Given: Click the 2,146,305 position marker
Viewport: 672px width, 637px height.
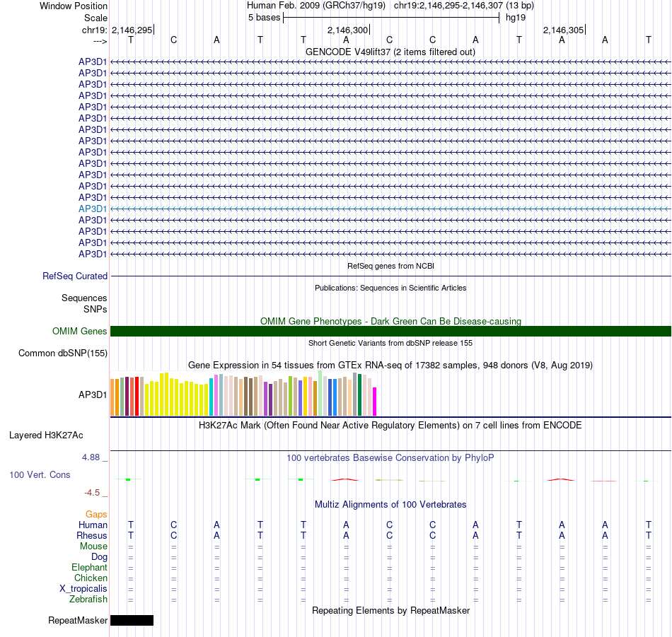Looking at the screenshot, I should tap(563, 30).
